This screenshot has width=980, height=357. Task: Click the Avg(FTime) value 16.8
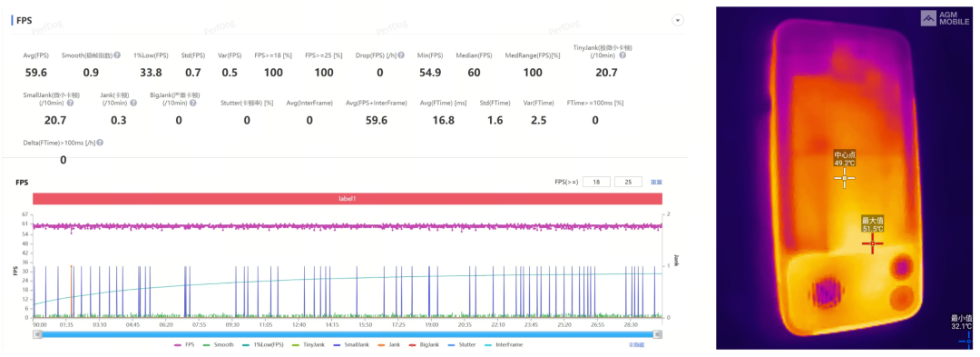click(x=443, y=120)
